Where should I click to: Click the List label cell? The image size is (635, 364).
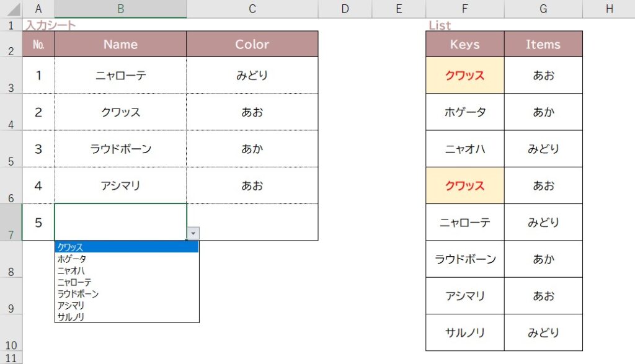(440, 25)
